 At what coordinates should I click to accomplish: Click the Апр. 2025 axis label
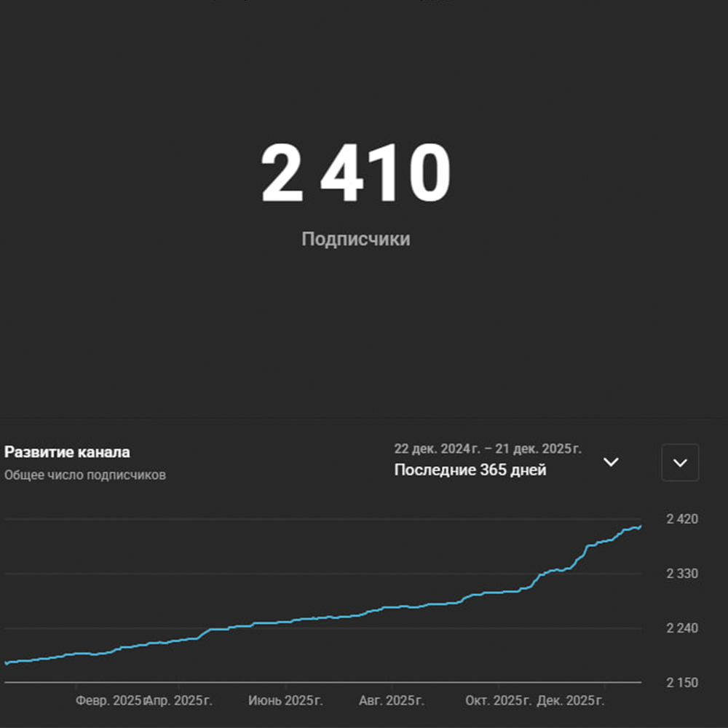pos(180,701)
